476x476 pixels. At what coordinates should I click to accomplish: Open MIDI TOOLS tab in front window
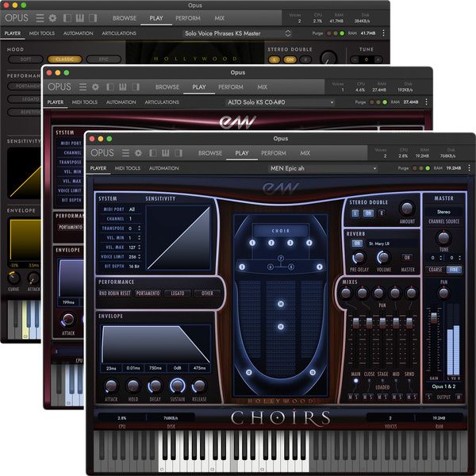point(128,168)
